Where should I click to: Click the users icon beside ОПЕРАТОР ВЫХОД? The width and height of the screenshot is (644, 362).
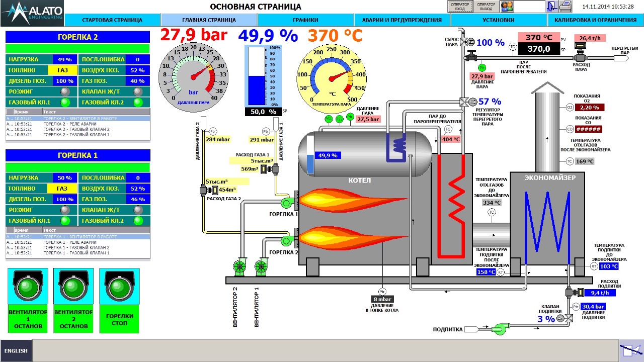tap(507, 7)
